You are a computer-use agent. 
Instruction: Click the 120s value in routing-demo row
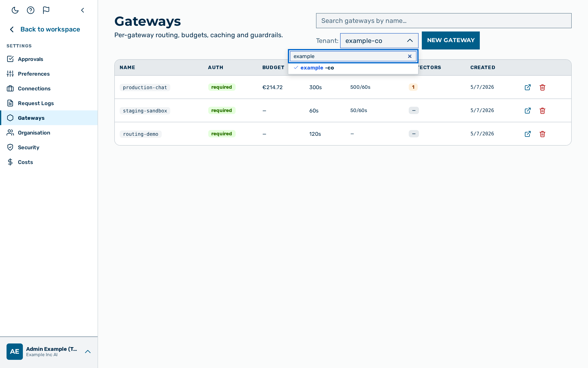315,134
